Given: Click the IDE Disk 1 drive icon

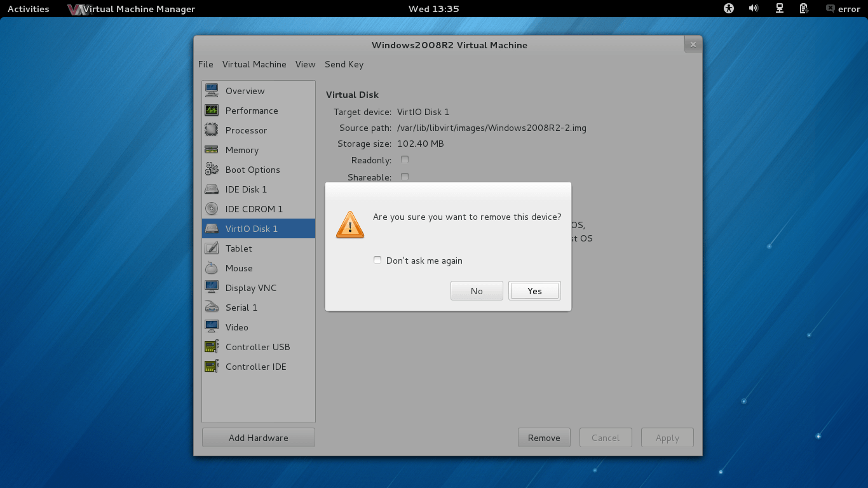Looking at the screenshot, I should coord(212,189).
